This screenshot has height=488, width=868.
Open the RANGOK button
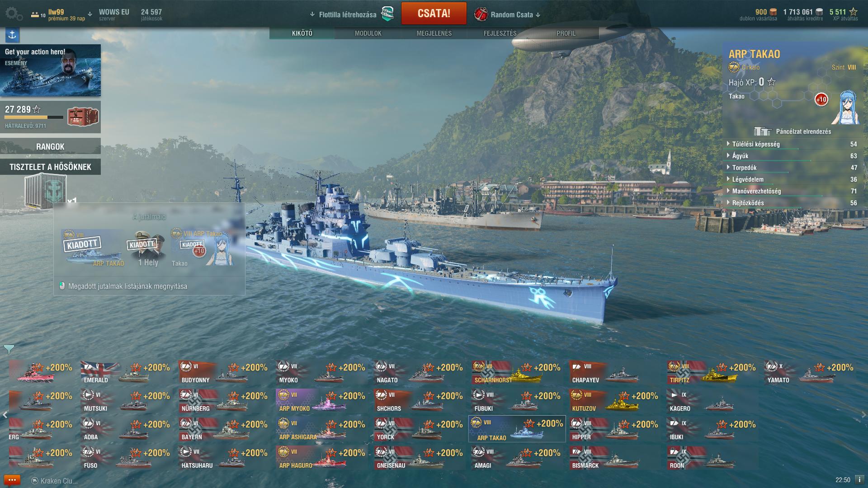(x=50, y=146)
